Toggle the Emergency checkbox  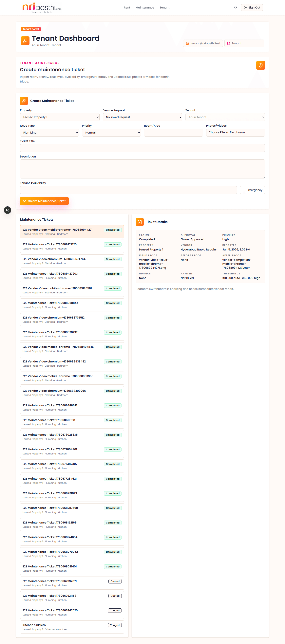[x=244, y=190]
